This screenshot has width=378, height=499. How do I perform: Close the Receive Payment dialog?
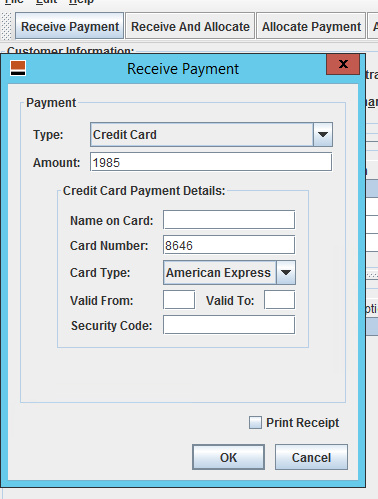pos(343,64)
